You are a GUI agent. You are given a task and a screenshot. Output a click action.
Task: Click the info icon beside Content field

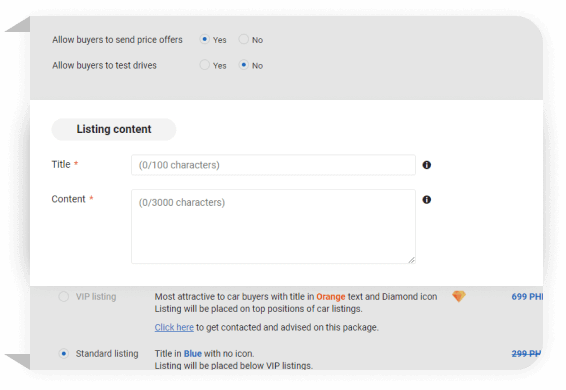click(x=427, y=200)
